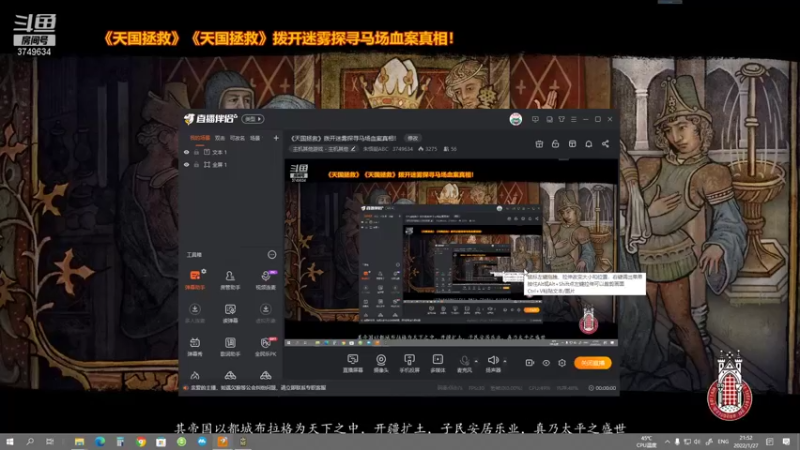Toggle lock on the 文本 1 source

(x=196, y=152)
